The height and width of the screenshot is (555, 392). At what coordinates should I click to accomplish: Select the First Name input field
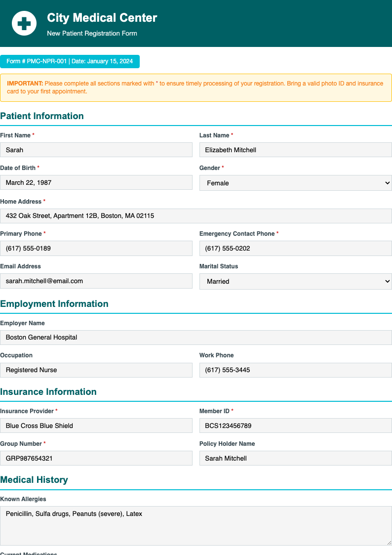(96, 150)
